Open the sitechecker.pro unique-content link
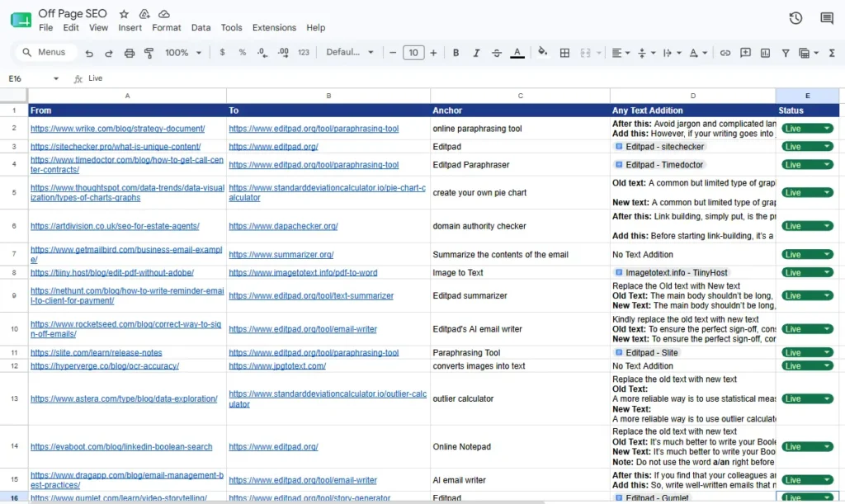Viewport: 845px width, 504px height. tap(116, 147)
